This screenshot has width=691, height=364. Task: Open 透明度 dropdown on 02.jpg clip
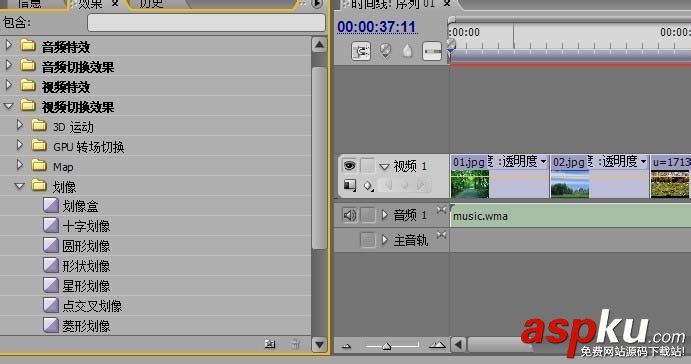click(643, 161)
